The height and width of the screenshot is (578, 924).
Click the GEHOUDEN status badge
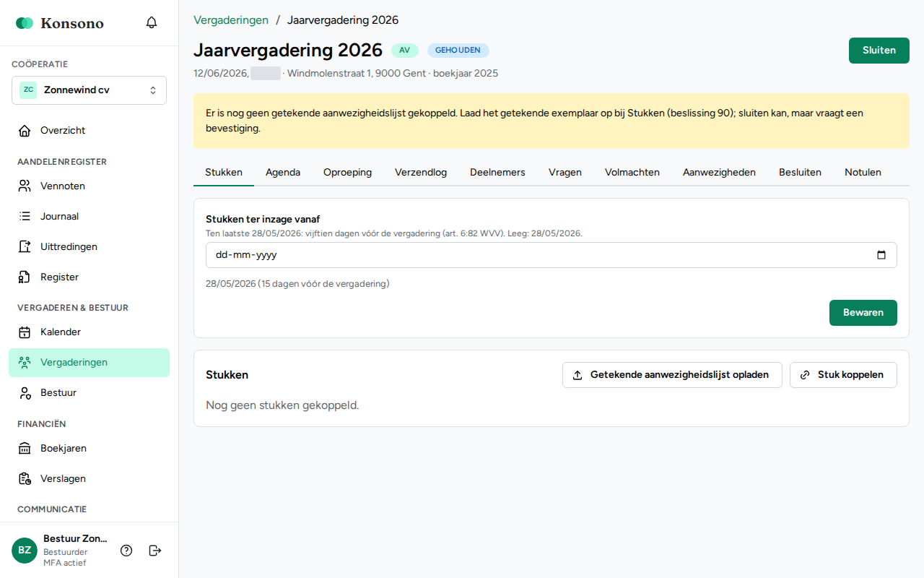458,51
